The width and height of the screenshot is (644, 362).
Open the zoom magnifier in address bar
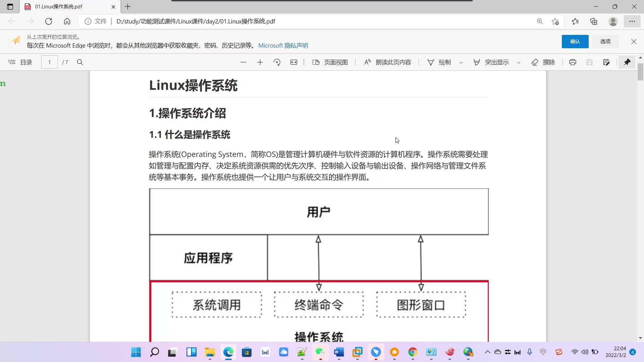click(540, 21)
